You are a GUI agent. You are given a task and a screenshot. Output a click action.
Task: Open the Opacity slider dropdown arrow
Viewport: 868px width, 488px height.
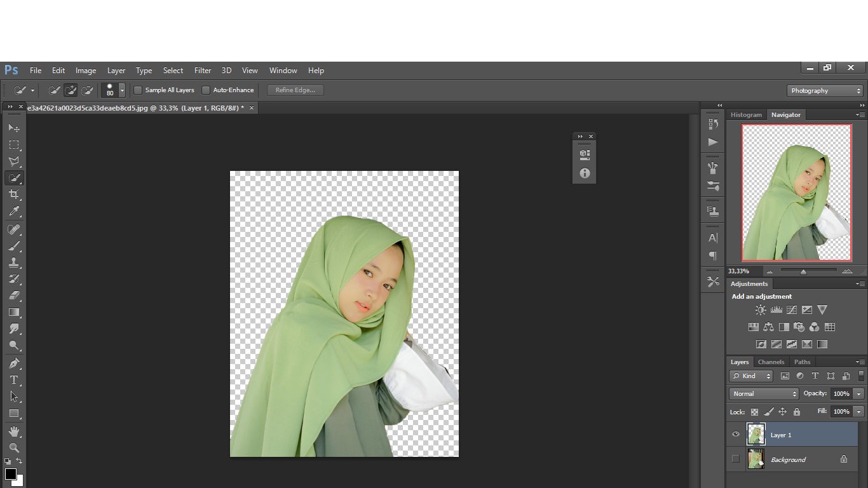tap(858, 394)
